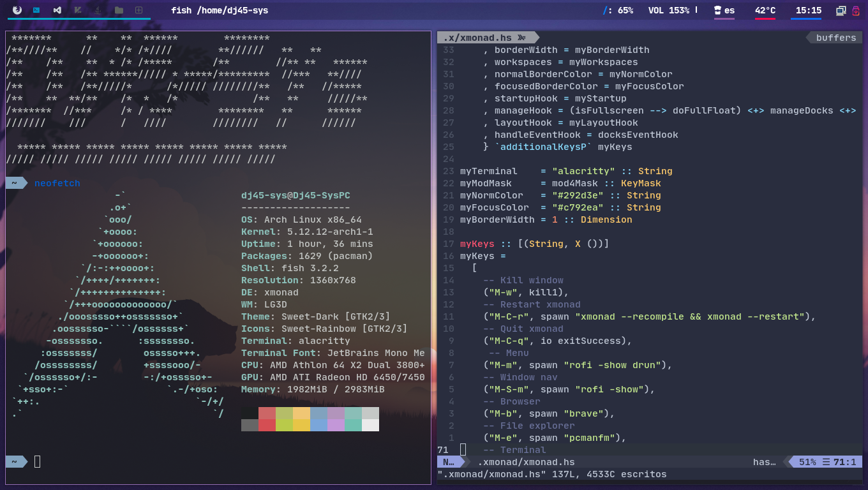
Task: Click the 'DE: xmonad' line
Action: click(270, 292)
